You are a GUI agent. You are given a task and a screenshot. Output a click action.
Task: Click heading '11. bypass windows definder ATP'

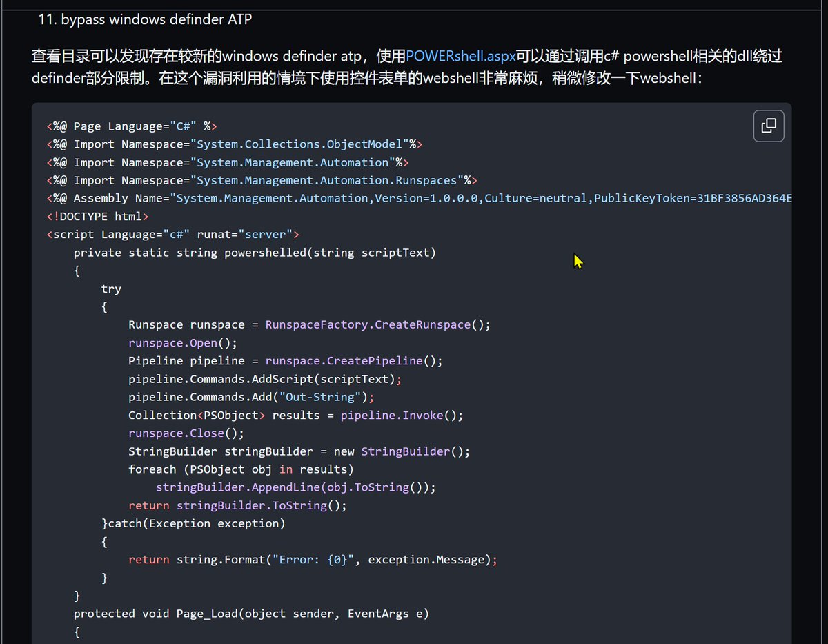(145, 19)
